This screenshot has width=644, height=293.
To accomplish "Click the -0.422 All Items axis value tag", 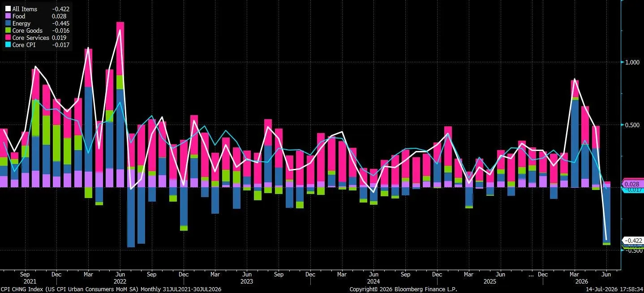I will coord(633,241).
